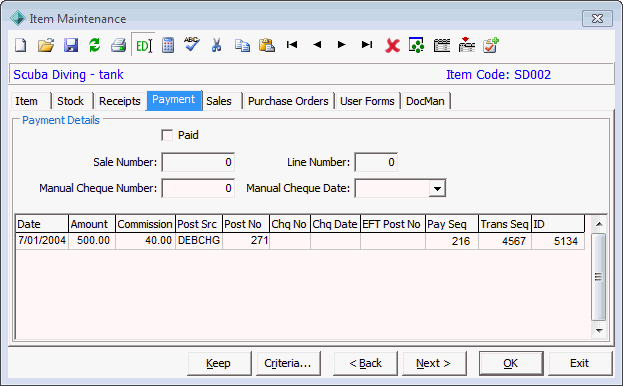The image size is (623, 386).
Task: Go to last record arrow
Action: click(367, 44)
